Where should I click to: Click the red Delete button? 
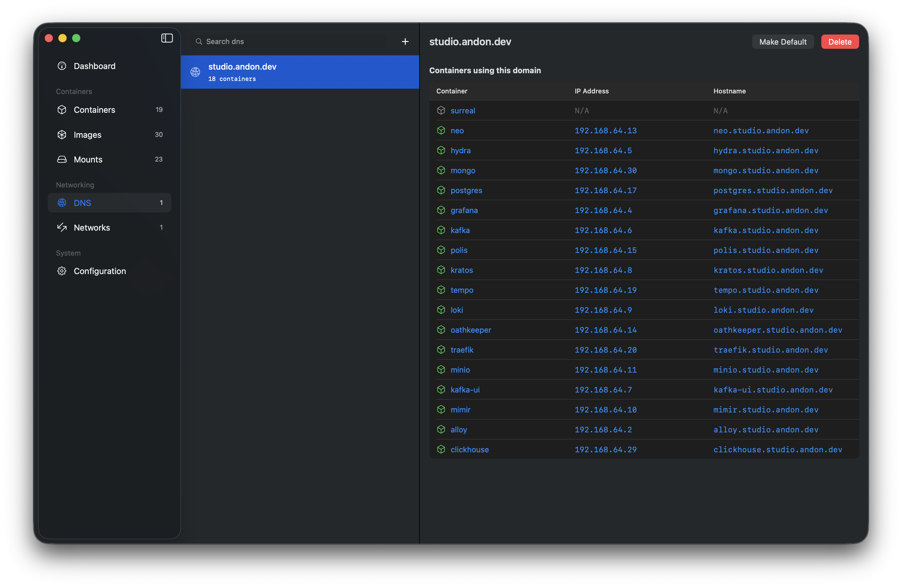tap(839, 42)
